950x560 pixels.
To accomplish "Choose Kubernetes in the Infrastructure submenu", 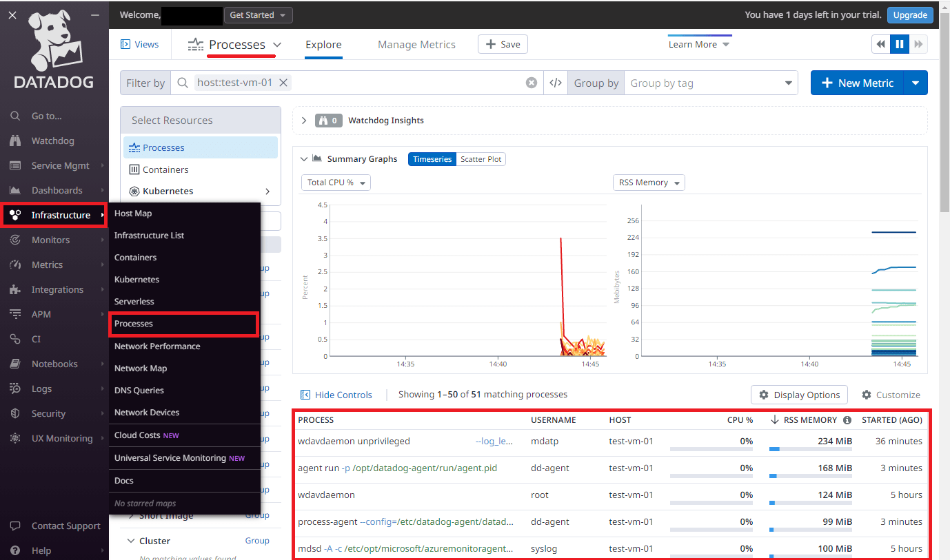I will pos(137,280).
